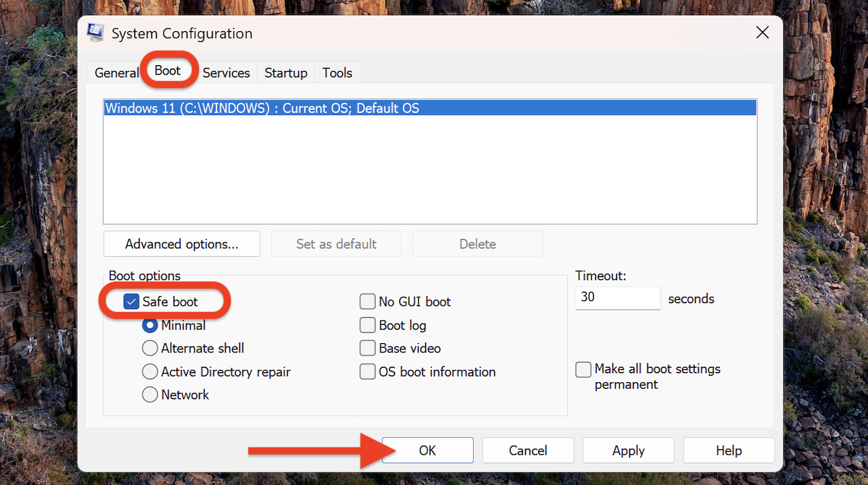Click the Set as default button
Image resolution: width=868 pixels, height=485 pixels.
336,244
